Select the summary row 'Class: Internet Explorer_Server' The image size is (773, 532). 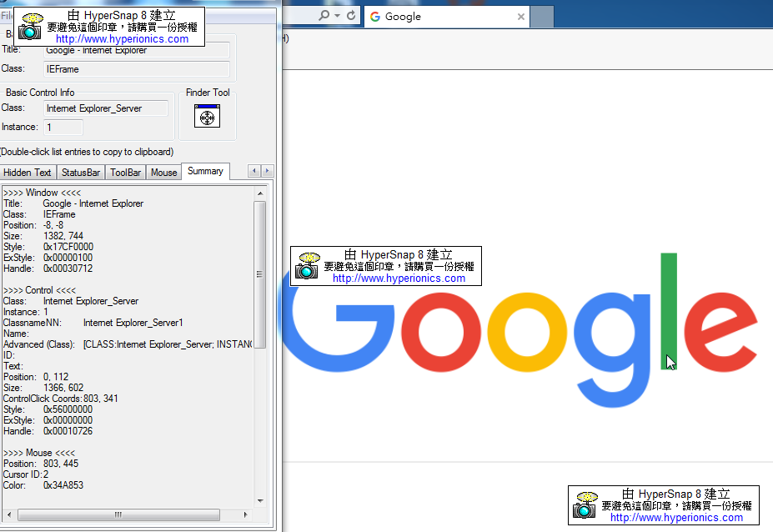[71, 301]
